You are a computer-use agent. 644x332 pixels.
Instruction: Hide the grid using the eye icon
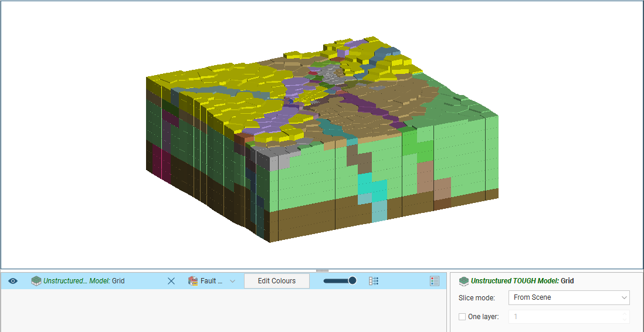(x=13, y=281)
